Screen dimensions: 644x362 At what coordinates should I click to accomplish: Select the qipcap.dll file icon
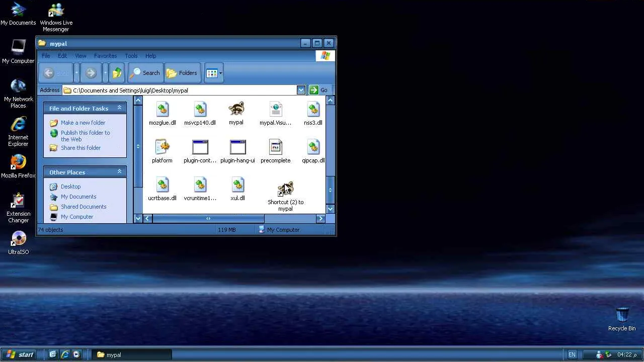click(x=313, y=147)
